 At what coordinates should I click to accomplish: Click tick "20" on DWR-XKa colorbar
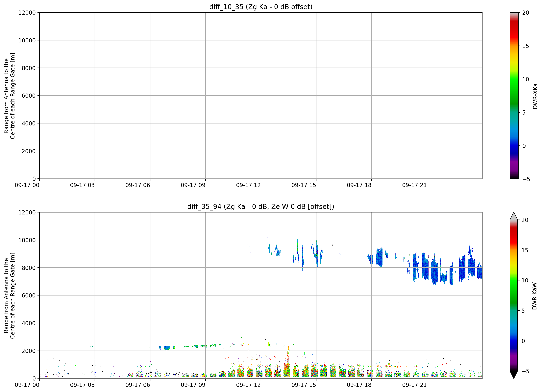pos(526,13)
